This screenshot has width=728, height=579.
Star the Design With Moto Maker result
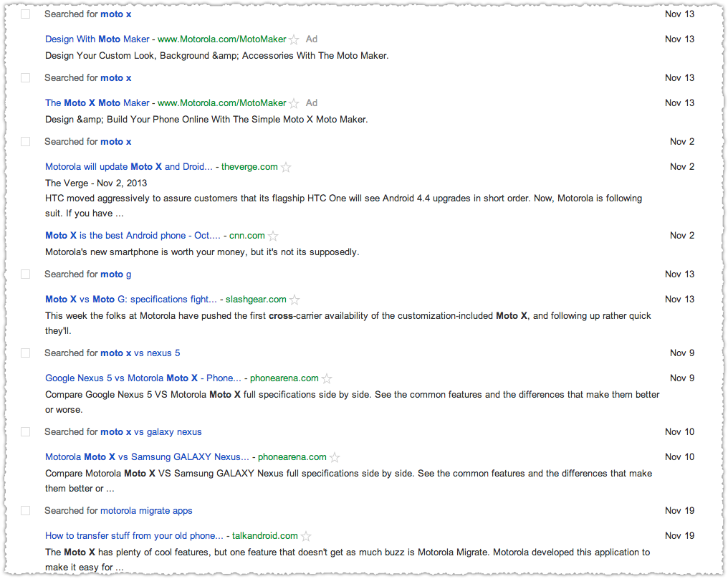pyautogui.click(x=294, y=39)
